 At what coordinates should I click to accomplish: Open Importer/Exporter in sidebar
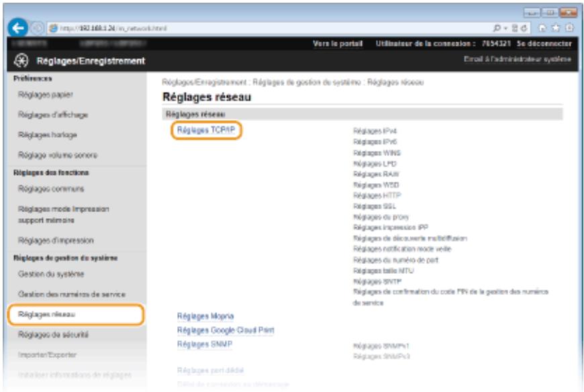[47, 355]
